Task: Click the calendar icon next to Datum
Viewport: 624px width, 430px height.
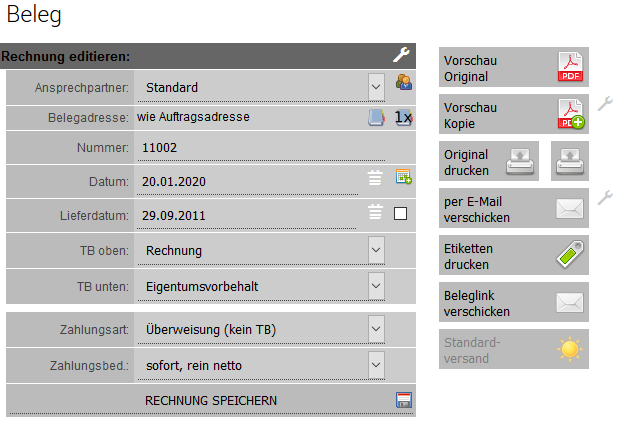Action: point(403,179)
